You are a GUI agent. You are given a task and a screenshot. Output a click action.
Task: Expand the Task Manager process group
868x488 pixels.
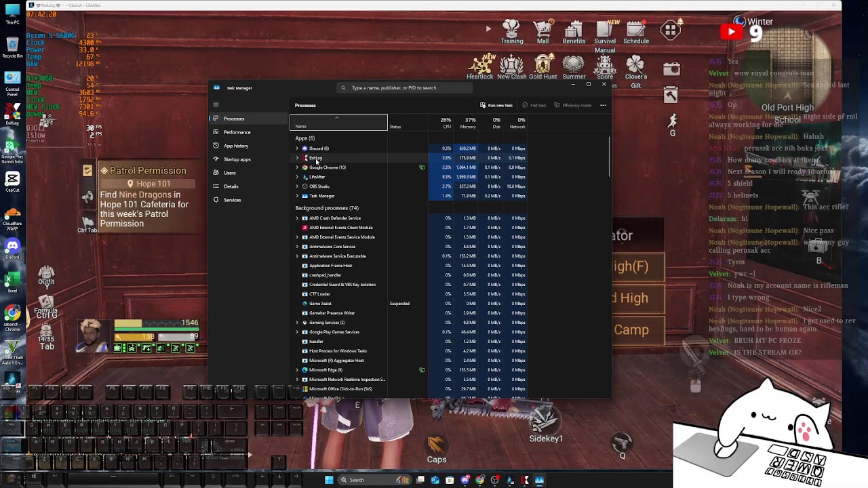coord(297,196)
